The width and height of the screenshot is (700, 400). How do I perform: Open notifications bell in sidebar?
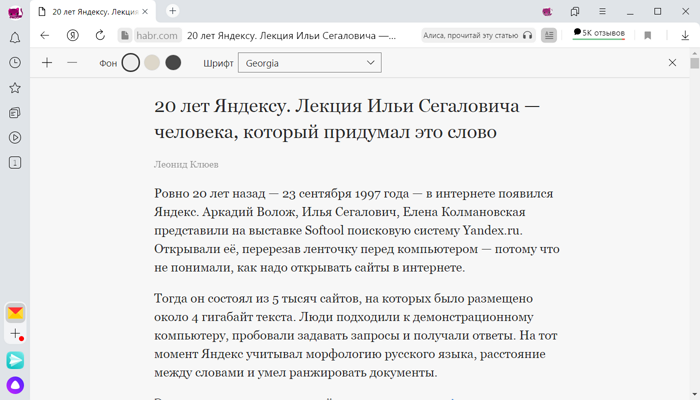pyautogui.click(x=15, y=38)
